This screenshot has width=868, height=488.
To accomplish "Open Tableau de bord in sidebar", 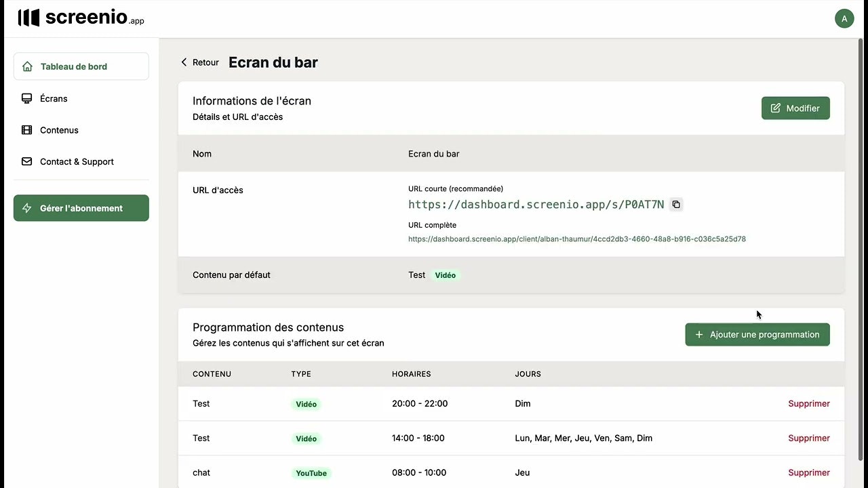I will 81,66.
